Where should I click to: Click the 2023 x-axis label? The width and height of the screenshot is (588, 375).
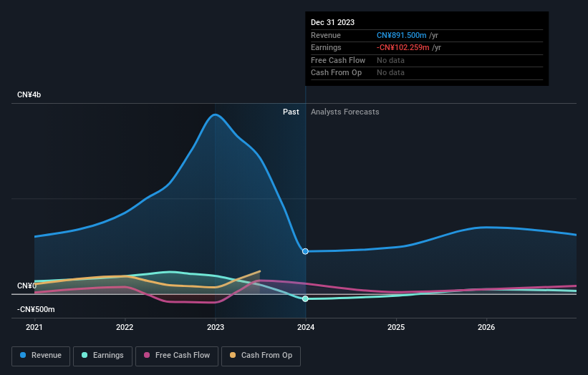pyautogui.click(x=216, y=328)
